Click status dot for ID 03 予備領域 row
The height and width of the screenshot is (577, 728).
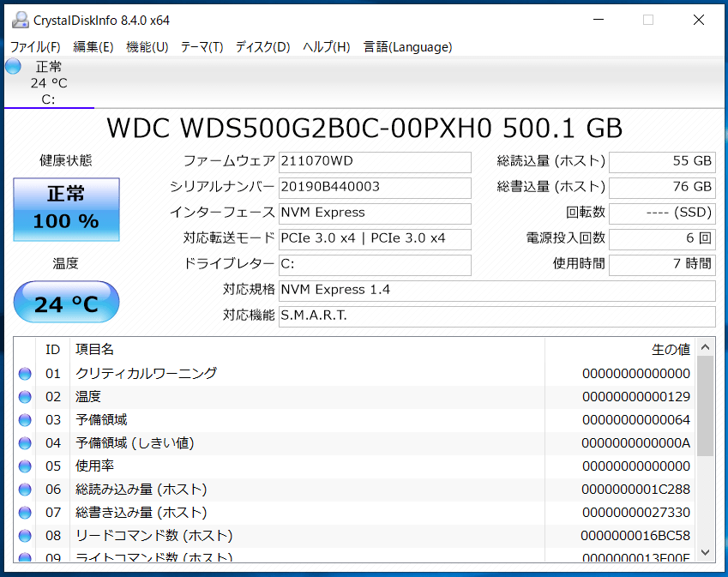click(25, 420)
